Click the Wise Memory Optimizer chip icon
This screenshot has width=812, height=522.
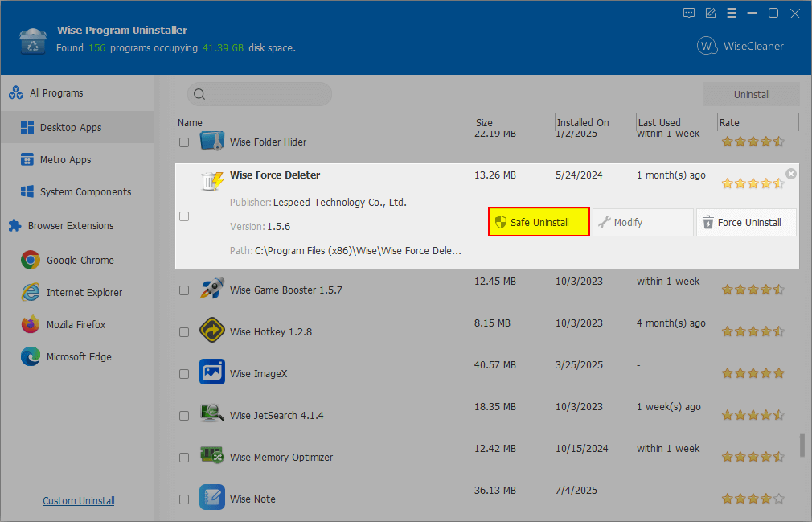(211, 455)
